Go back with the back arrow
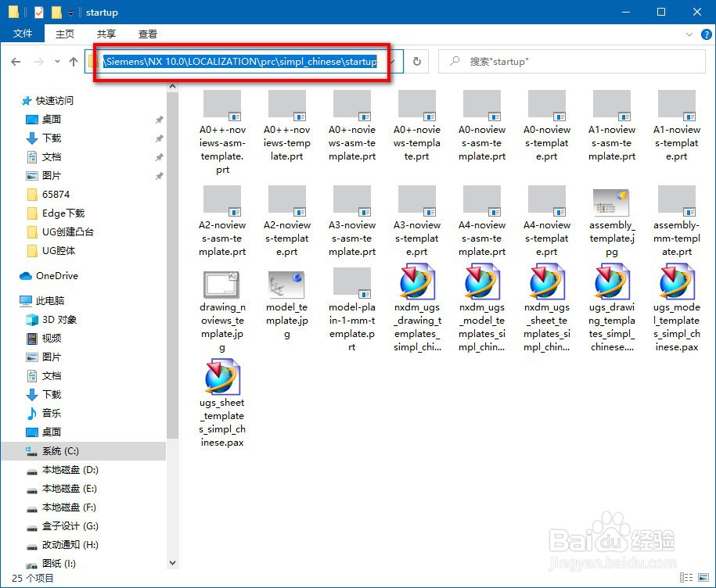Image resolution: width=716 pixels, height=588 pixels. tap(16, 62)
